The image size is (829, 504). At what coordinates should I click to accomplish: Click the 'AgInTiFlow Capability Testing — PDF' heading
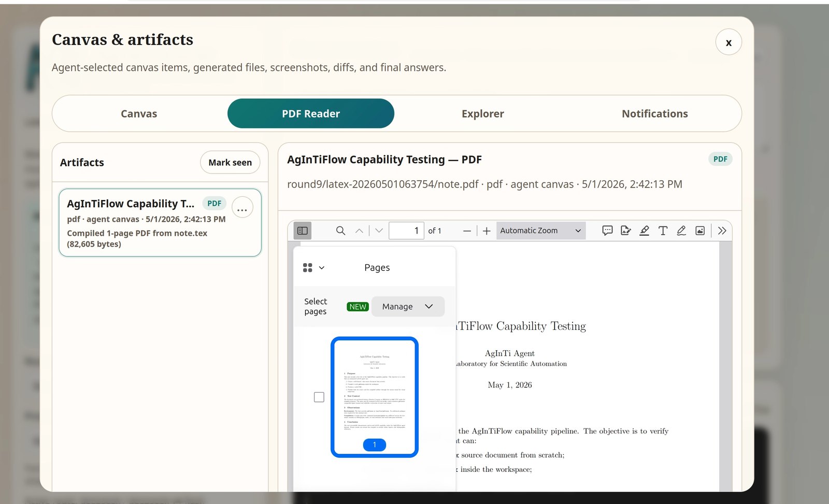[x=384, y=160]
